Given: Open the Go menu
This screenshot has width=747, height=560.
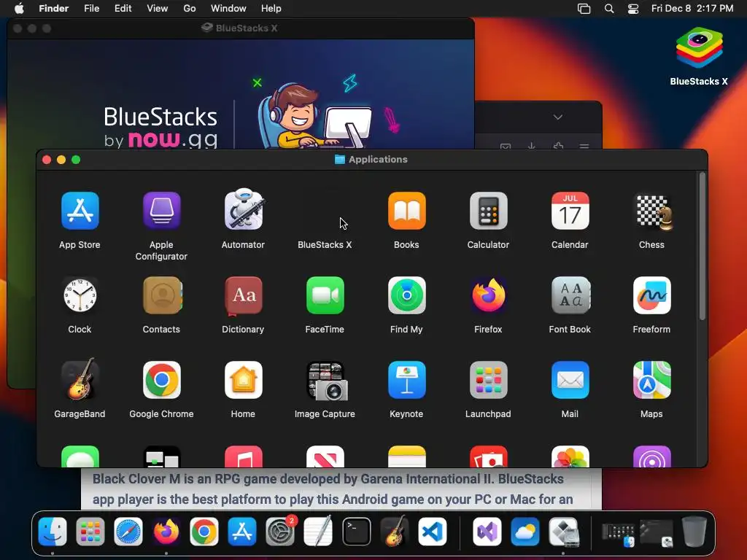Looking at the screenshot, I should click(x=190, y=8).
